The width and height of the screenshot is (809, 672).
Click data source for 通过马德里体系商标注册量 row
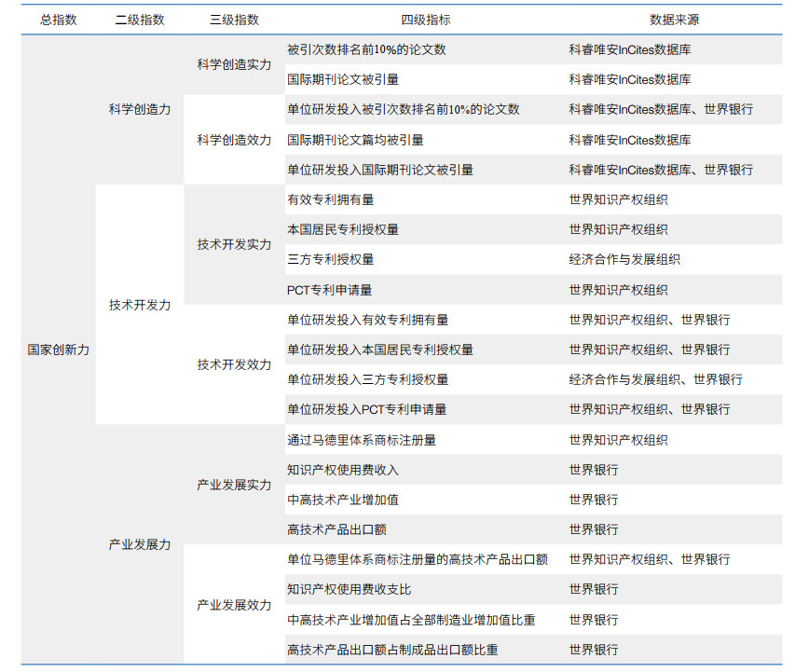[x=618, y=440]
